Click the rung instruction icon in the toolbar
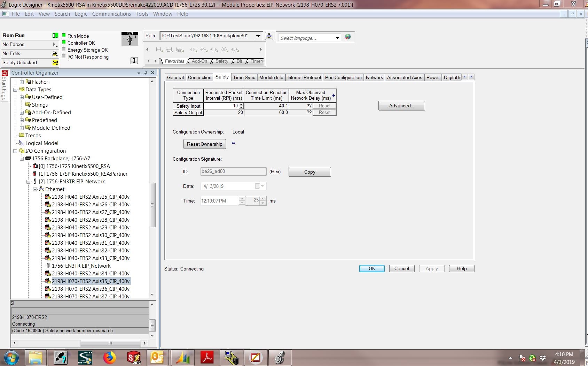The width and height of the screenshot is (588, 366). click(x=159, y=49)
